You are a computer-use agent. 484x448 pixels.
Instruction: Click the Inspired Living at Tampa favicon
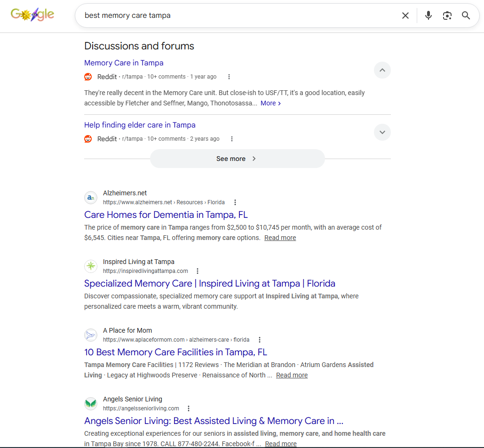coord(91,266)
